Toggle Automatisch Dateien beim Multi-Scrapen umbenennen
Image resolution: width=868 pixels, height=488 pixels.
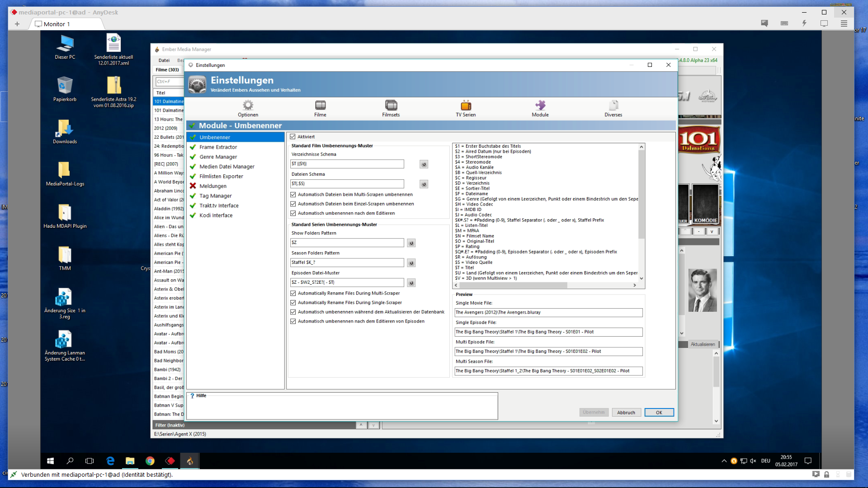pos(293,195)
